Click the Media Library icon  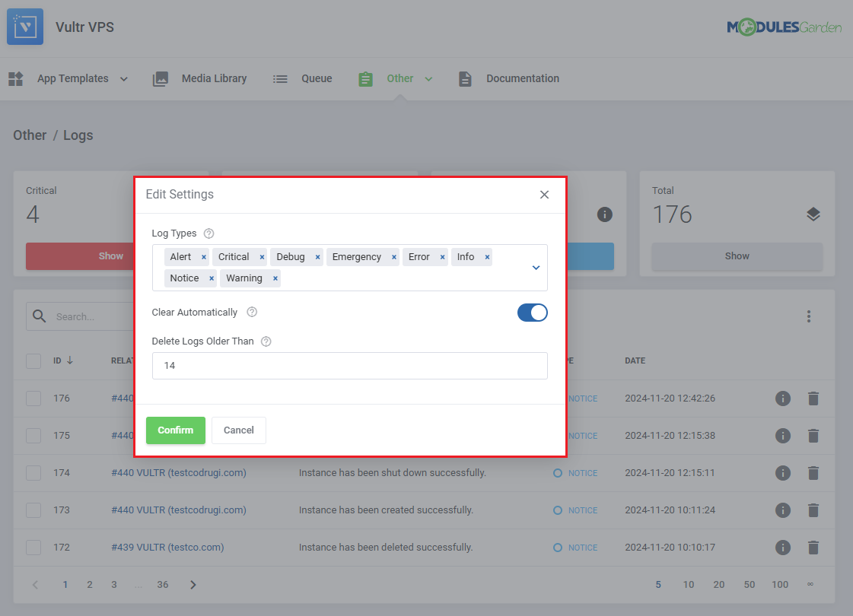(161, 79)
